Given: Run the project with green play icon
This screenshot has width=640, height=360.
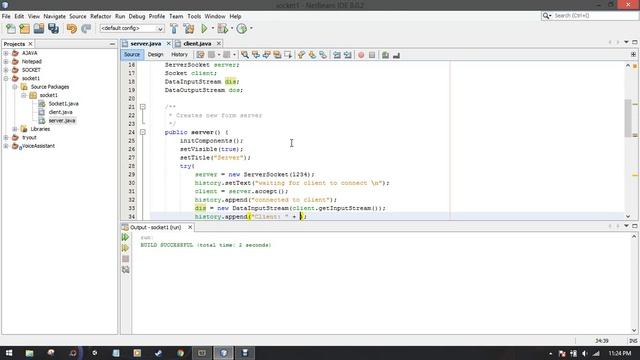Looking at the screenshot, I should [204, 29].
